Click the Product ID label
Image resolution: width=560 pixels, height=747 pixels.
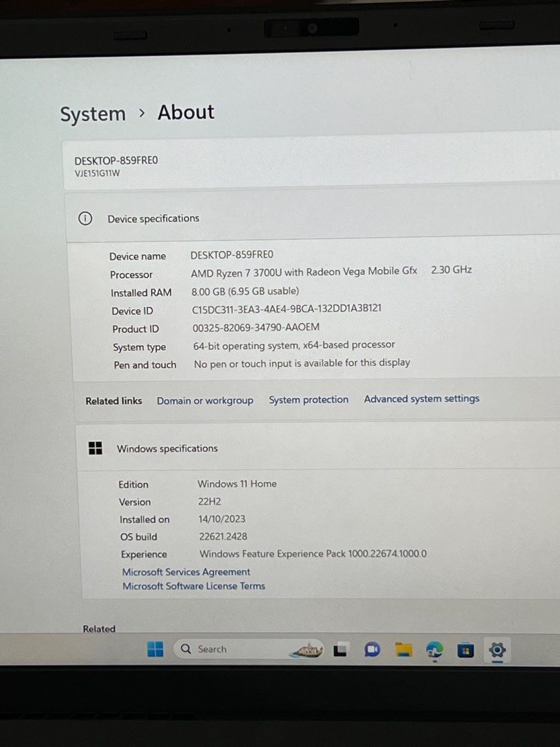tap(136, 329)
